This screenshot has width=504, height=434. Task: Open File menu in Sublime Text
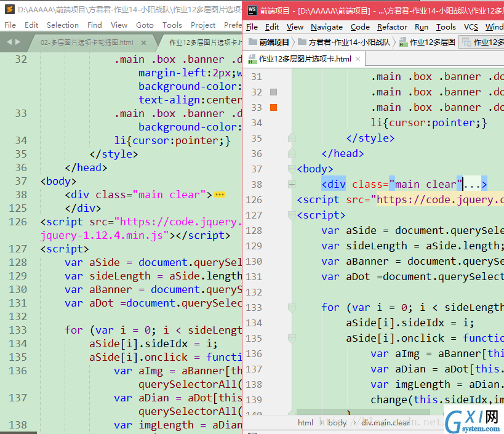point(10,25)
